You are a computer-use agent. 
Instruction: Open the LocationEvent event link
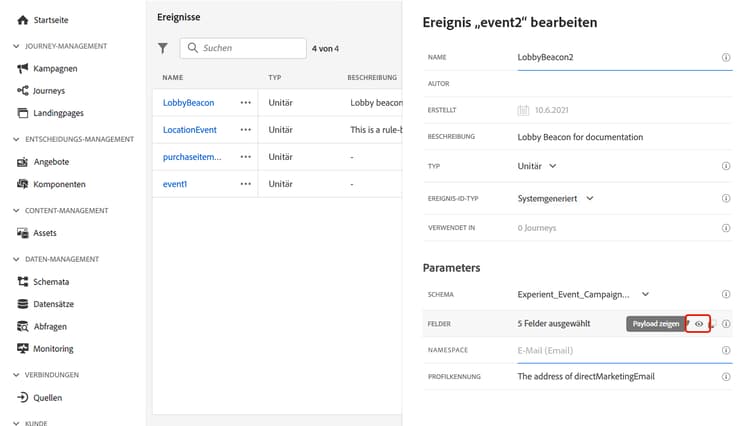pos(189,130)
